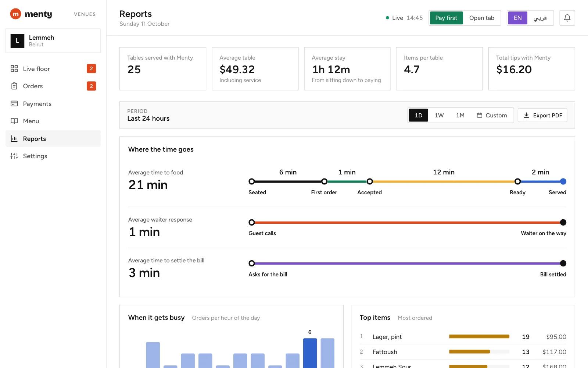Switch mode to Open tab

[481, 18]
